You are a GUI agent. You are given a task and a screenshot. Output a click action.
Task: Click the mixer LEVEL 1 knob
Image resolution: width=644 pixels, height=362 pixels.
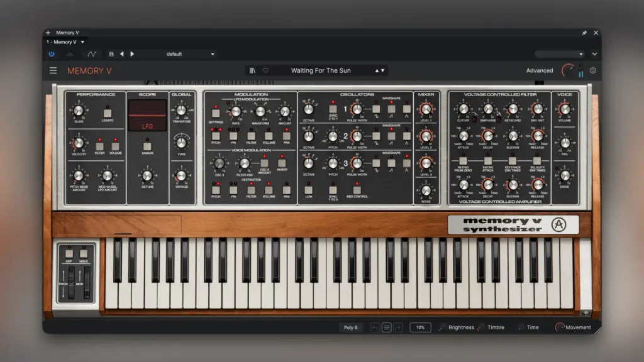(426, 109)
